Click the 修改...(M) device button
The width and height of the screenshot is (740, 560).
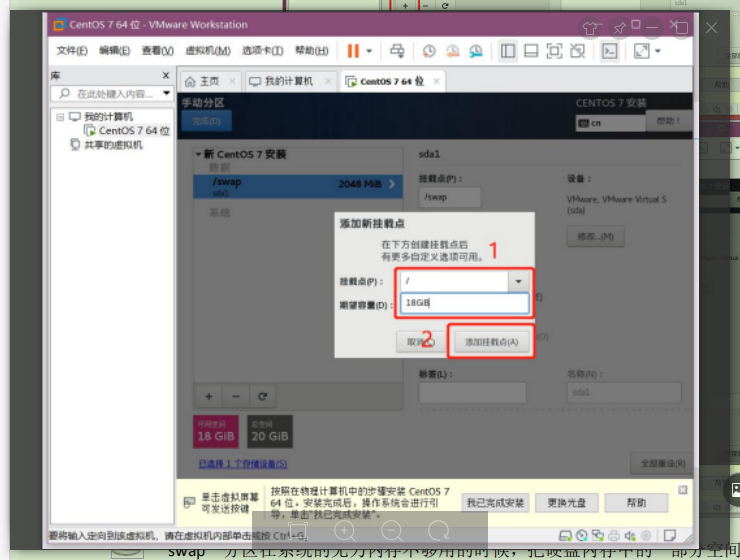(x=596, y=236)
